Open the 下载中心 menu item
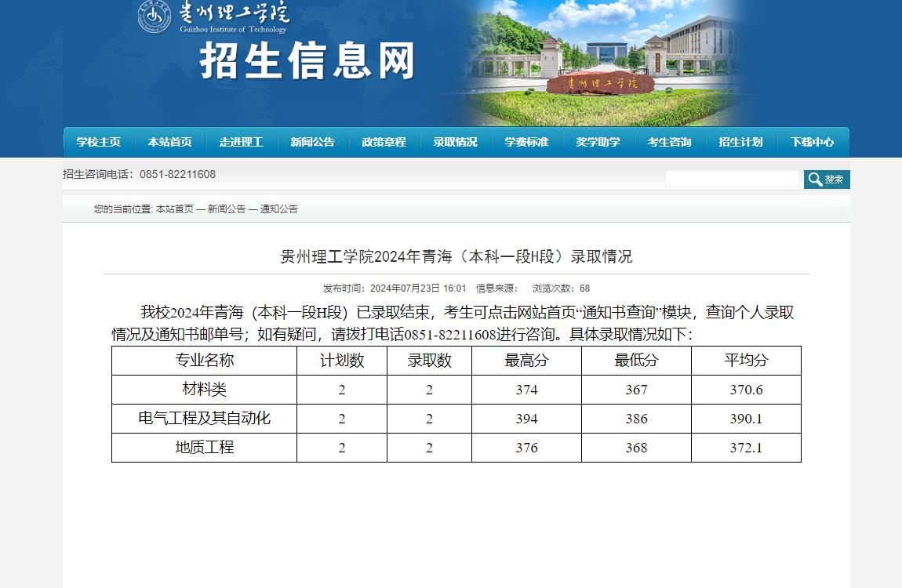902x588 pixels. [812, 142]
